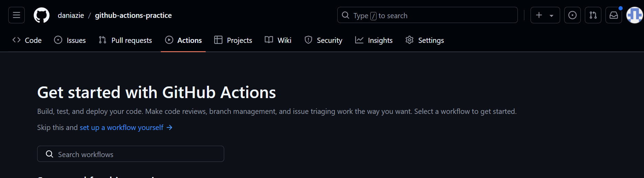
Task: Open the Insights tab
Action: coord(374,40)
